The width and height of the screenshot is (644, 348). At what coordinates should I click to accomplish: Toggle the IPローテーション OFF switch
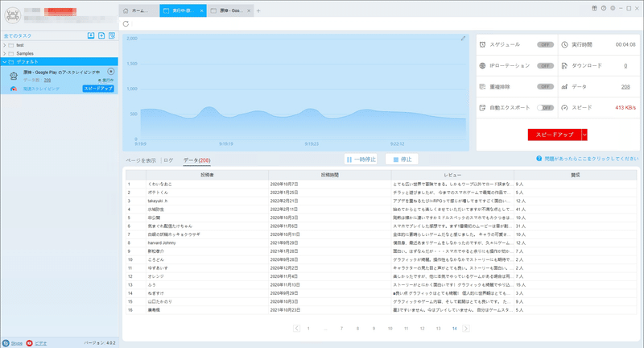(545, 66)
